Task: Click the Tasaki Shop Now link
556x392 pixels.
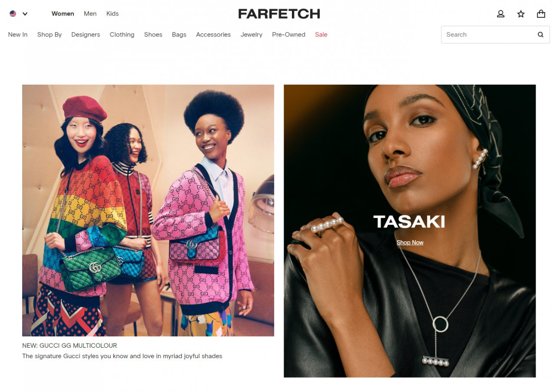Action: [410, 242]
